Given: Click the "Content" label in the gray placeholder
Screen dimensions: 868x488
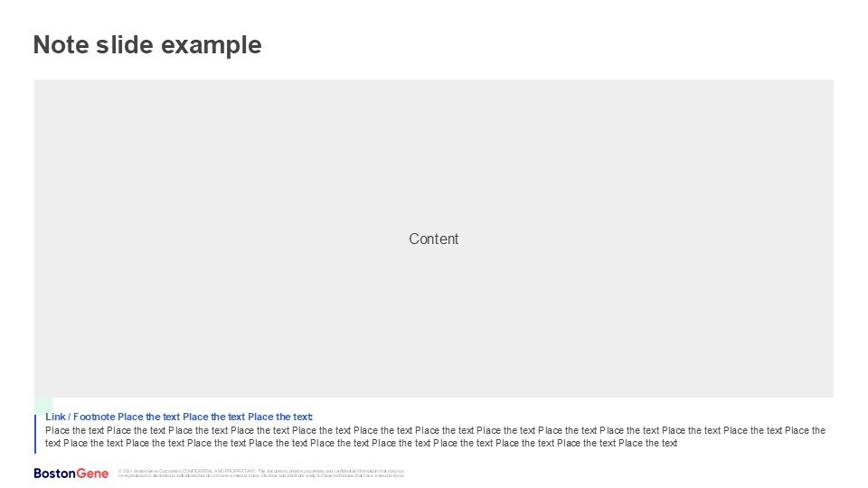Looking at the screenshot, I should coord(434,239).
